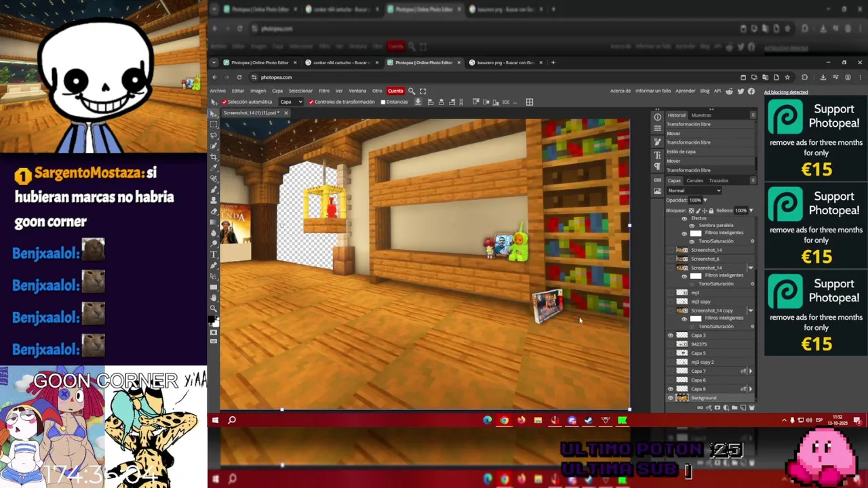Toggle the Selección automática checkbox
The width and height of the screenshot is (868, 488).
224,102
